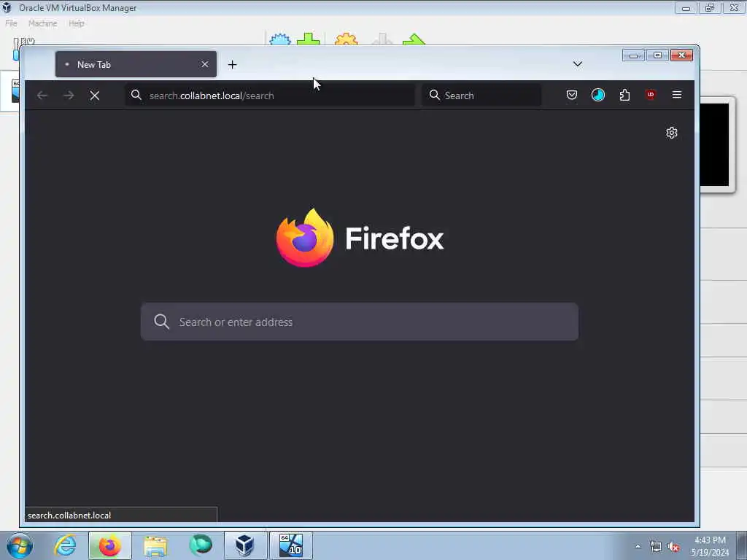This screenshot has width=747, height=560.
Task: Open the Firefox hamburger application menu
Action: point(677,95)
